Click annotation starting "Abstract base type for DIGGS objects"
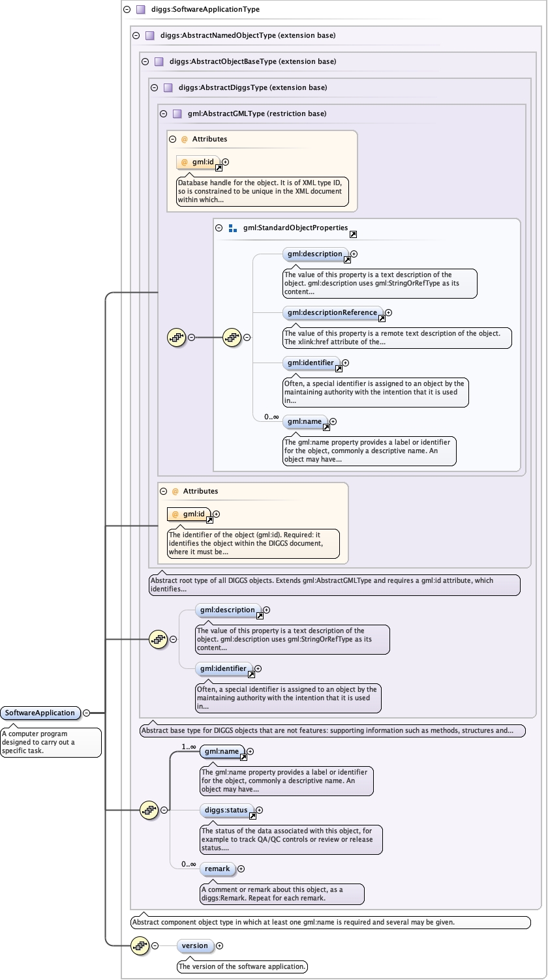 [x=332, y=731]
